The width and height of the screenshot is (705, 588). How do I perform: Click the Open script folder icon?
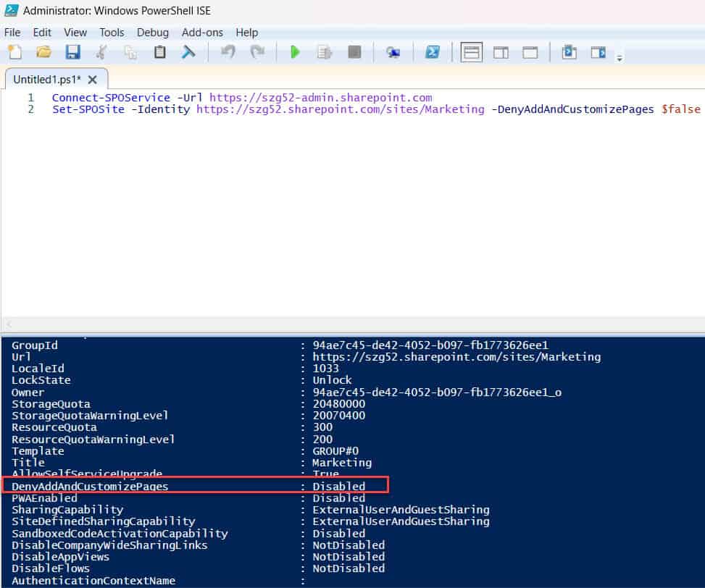[43, 52]
